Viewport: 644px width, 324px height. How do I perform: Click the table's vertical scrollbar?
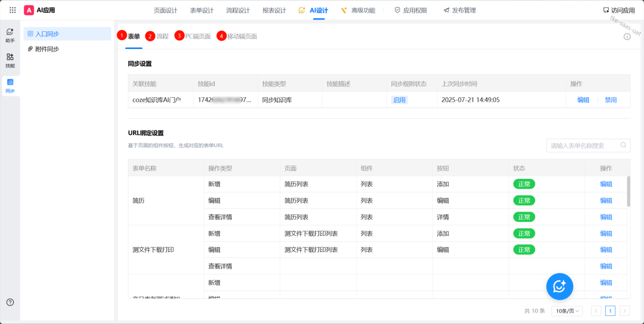(x=628, y=191)
